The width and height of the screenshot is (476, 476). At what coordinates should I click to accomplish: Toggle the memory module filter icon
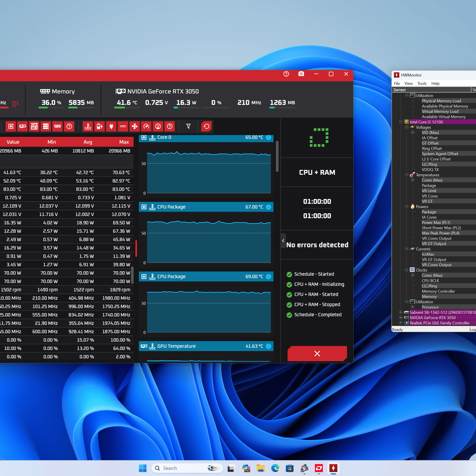[57, 126]
